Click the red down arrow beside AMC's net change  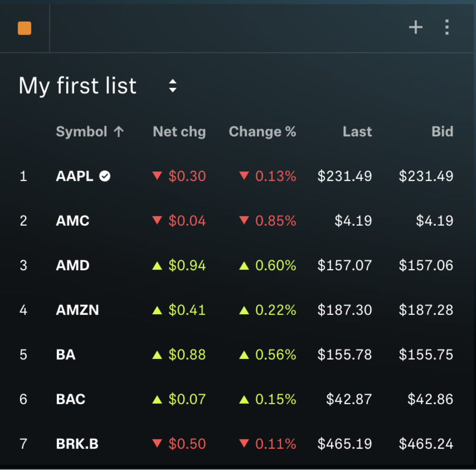(x=157, y=221)
